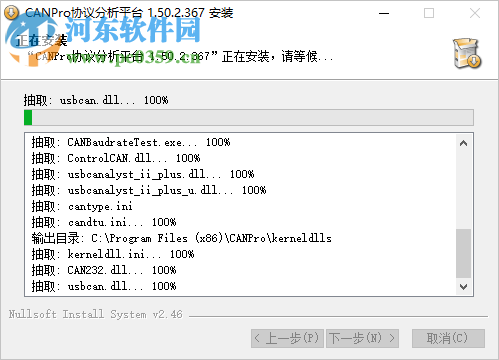This screenshot has width=499, height=360.
Task: Click the disabled maximize button
Action: click(x=429, y=13)
